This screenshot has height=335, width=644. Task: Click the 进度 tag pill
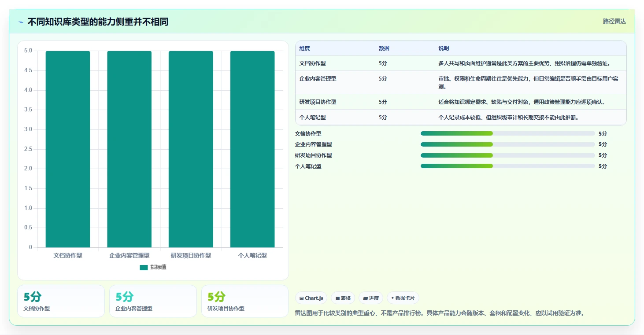point(371,298)
